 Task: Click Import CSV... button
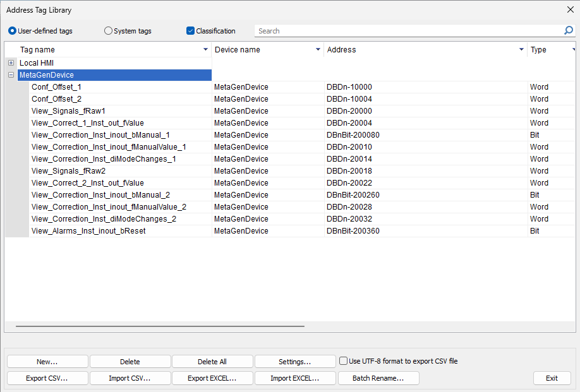coord(130,378)
